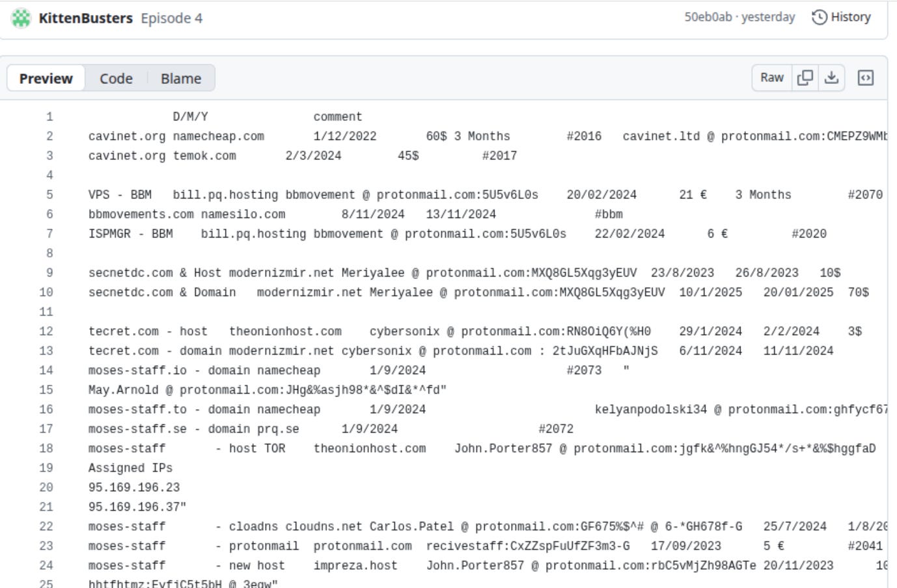Click the 'Assigned IPs' text

[x=130, y=468]
